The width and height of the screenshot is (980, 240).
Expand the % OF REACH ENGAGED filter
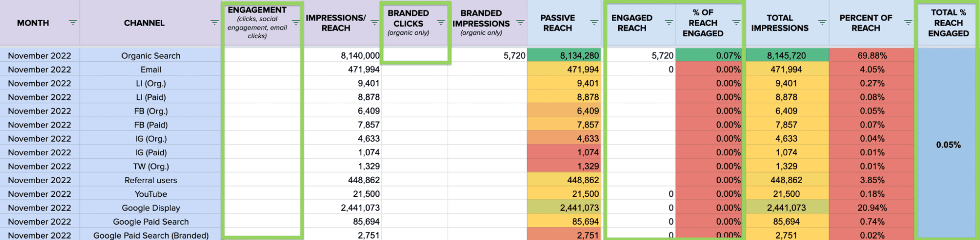tap(736, 23)
